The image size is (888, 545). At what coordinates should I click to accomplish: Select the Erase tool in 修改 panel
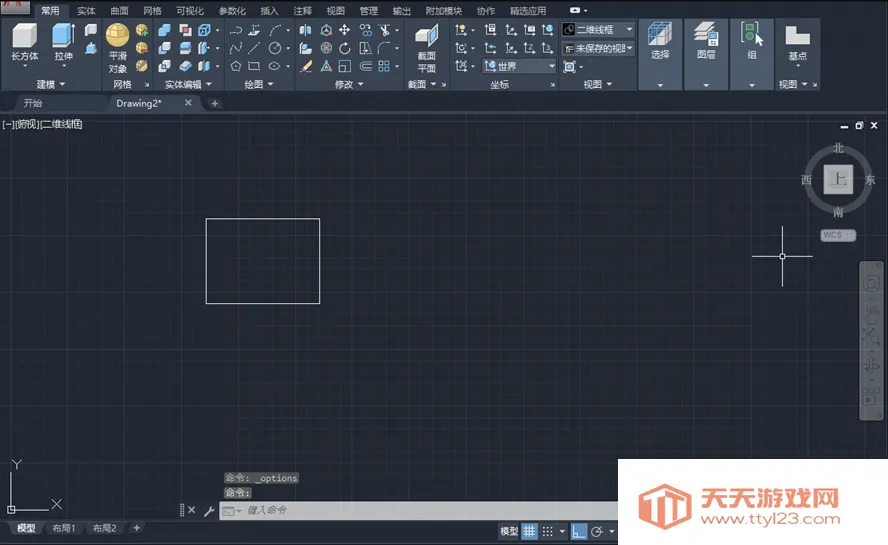(306, 66)
